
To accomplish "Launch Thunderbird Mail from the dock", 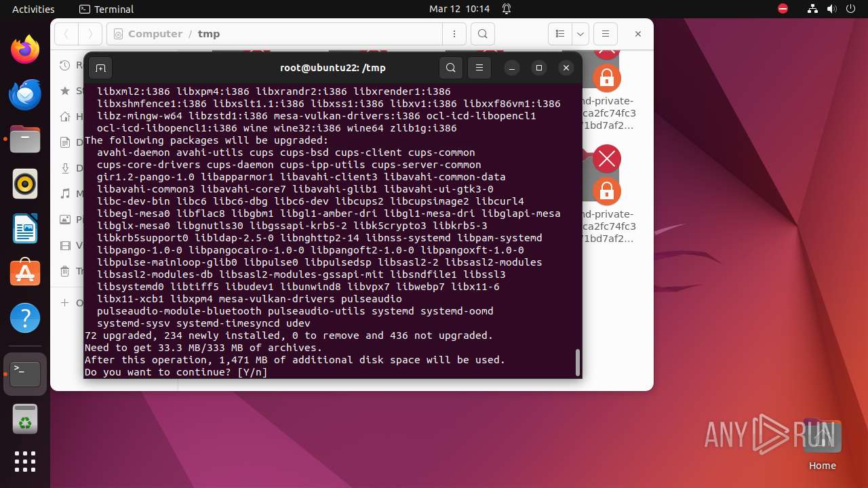I will pos(25,94).
